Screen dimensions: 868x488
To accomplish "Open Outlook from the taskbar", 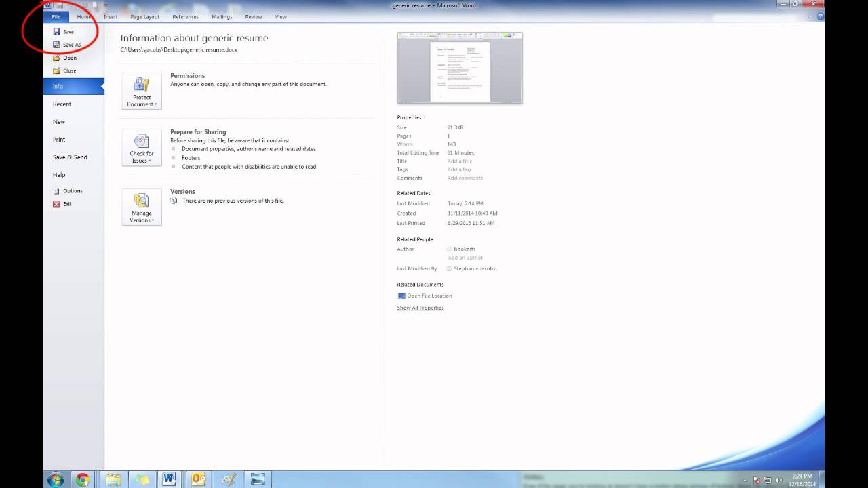I will (199, 480).
